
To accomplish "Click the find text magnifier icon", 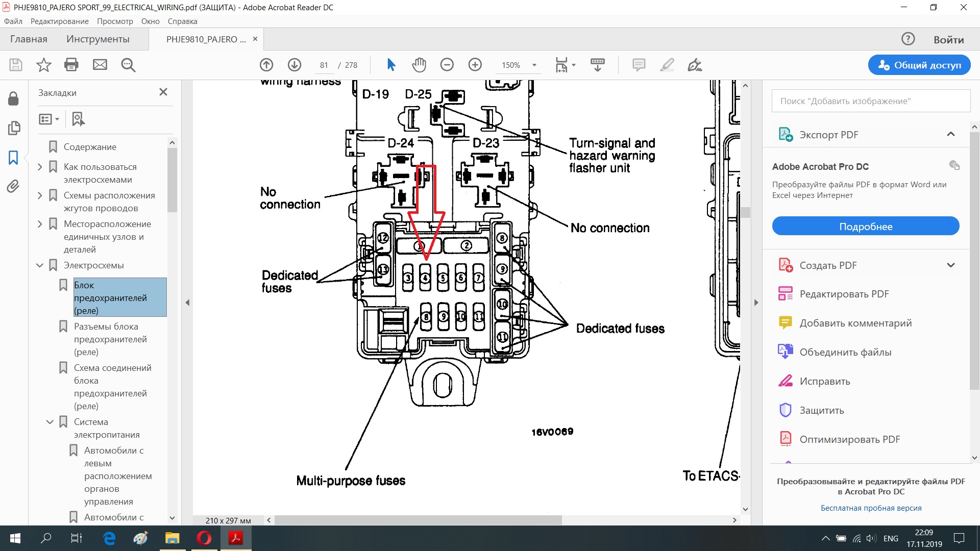I will 128,65.
